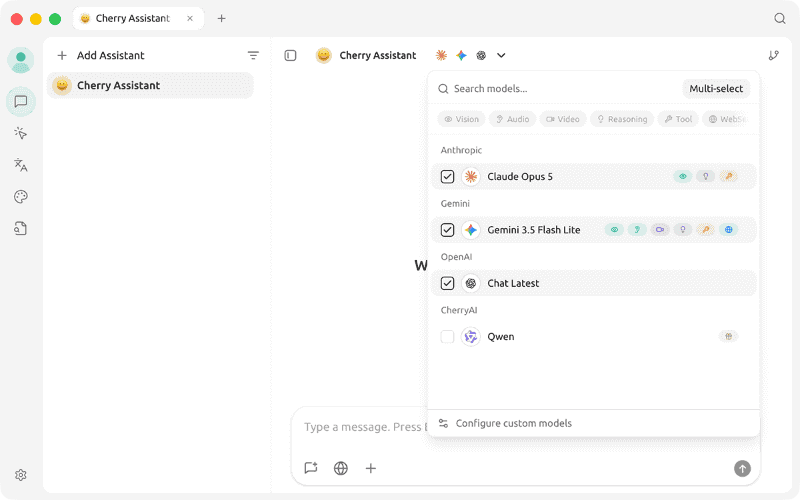Open a new tab with the plus button

(x=221, y=18)
